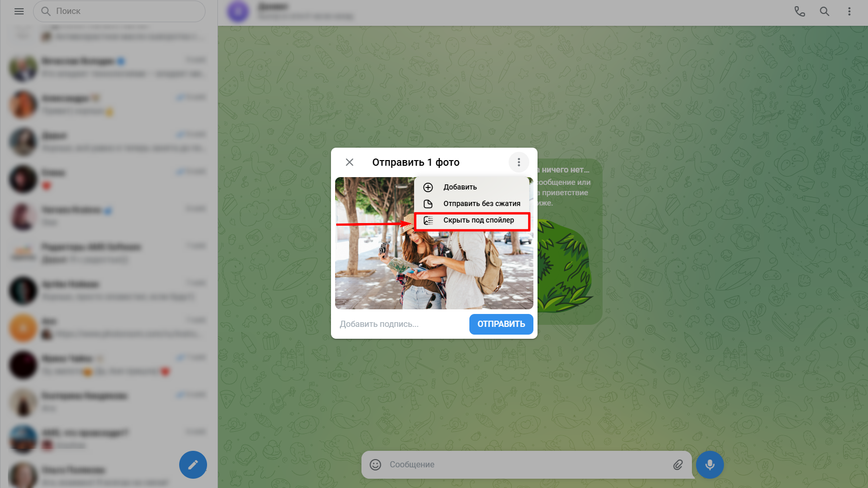
Task: Click the uncompressed file icon
Action: coord(428,204)
